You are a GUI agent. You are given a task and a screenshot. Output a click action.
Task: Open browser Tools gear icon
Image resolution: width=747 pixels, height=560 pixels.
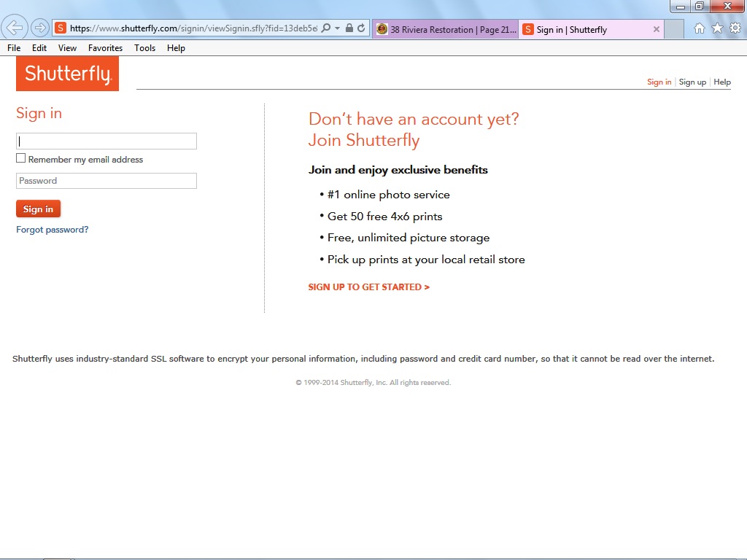click(x=735, y=28)
